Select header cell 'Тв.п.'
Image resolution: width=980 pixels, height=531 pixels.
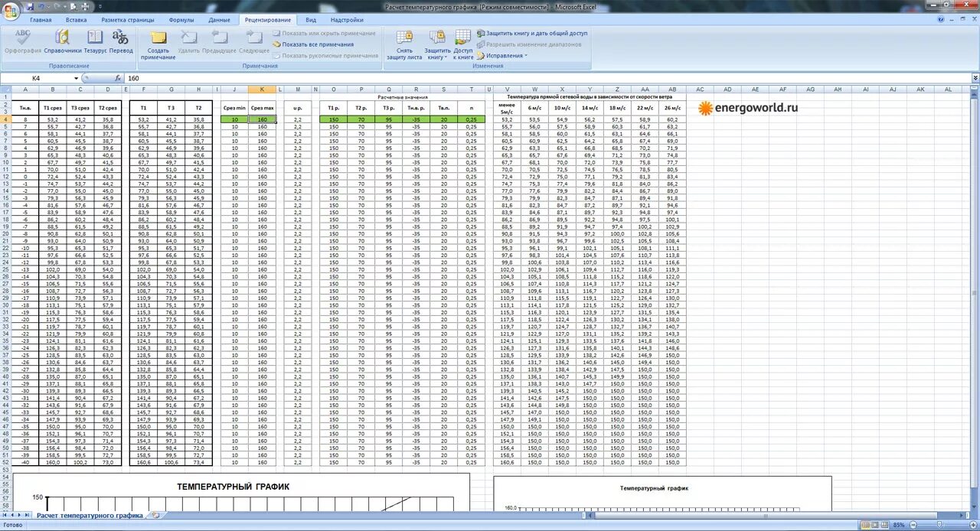[443, 108]
